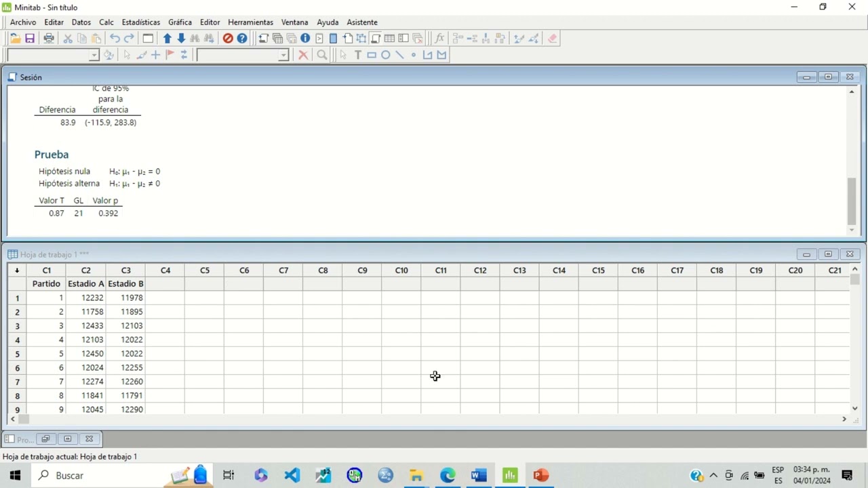Click the p-value 0.392 in Sesión
The image size is (868, 488).
pyautogui.click(x=108, y=213)
